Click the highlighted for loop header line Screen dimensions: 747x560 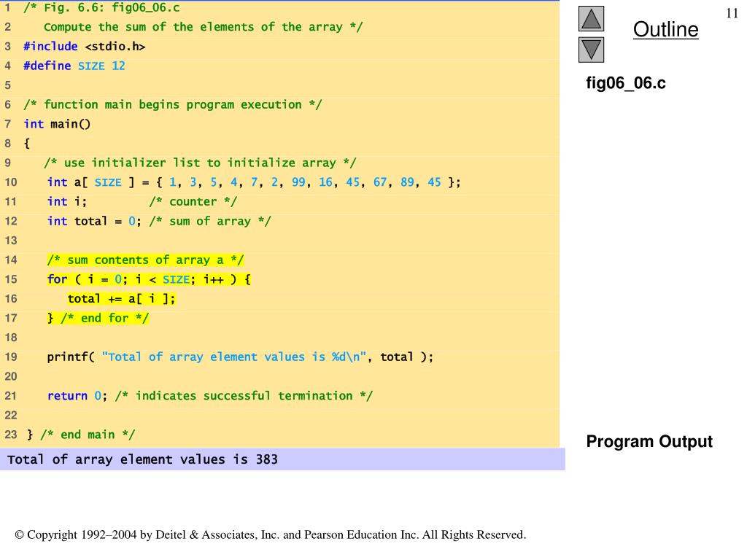point(149,279)
